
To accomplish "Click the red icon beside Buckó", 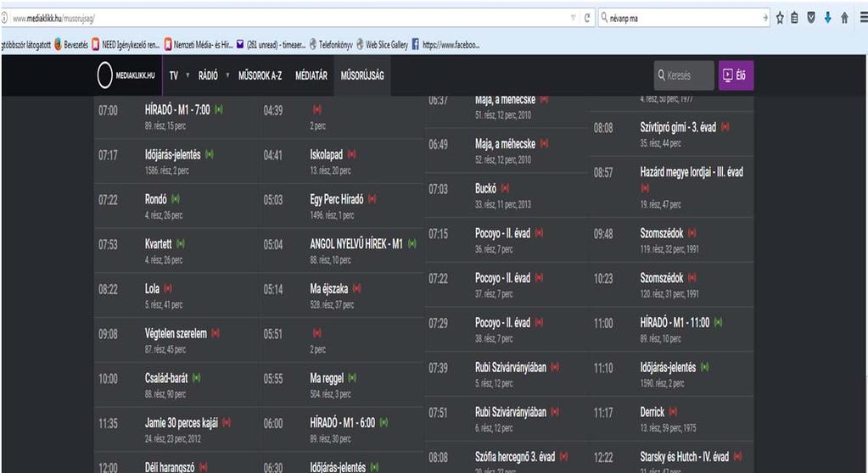I will 505,188.
